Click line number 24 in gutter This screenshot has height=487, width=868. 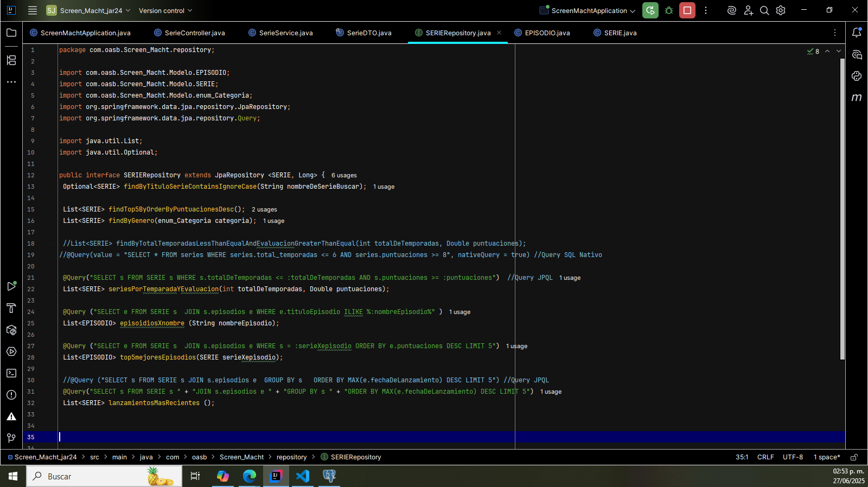31,312
